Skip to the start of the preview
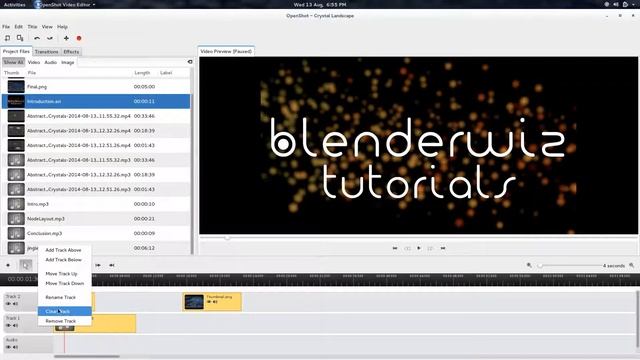This screenshot has width=640, height=360. click(x=395, y=248)
